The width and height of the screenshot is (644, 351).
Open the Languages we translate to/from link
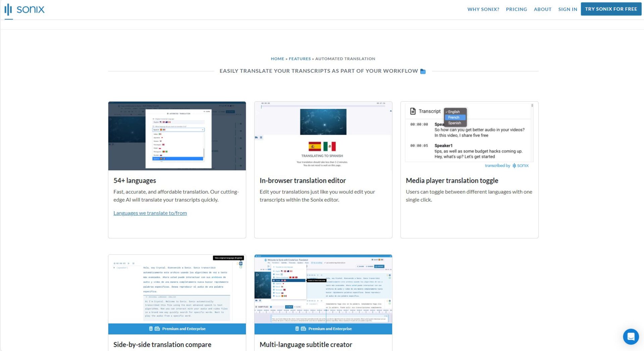pyautogui.click(x=150, y=213)
